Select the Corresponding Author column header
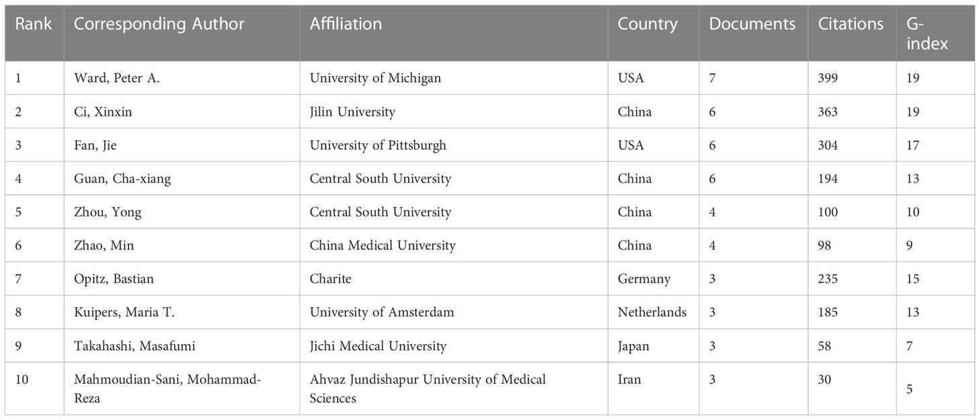 click(159, 24)
